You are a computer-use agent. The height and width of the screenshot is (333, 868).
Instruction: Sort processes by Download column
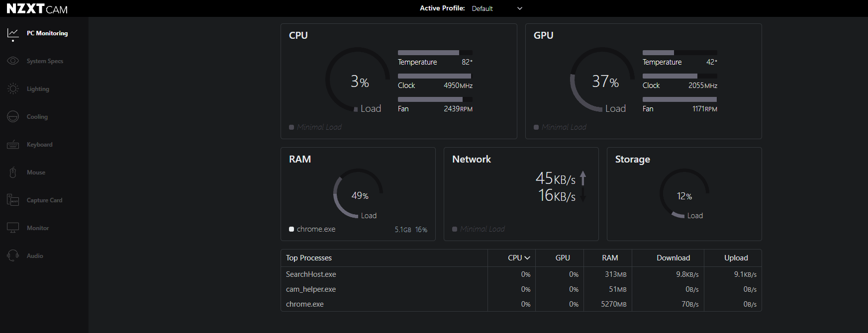(673, 258)
